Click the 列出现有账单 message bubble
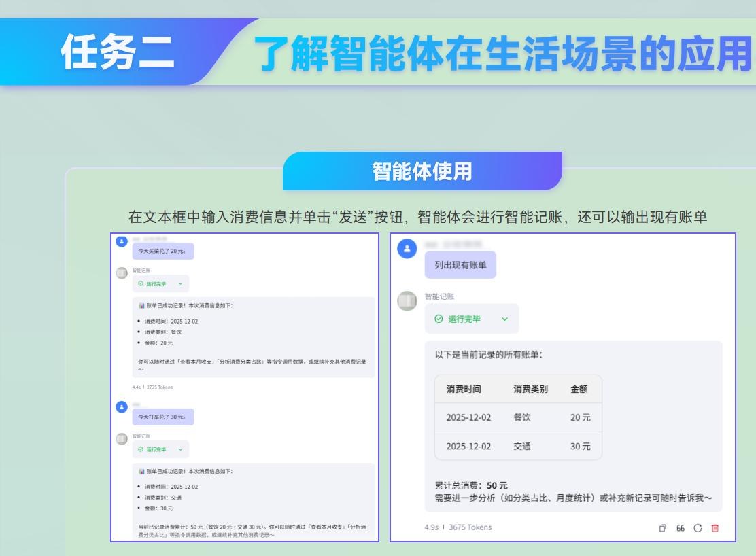This screenshot has width=756, height=556. point(460,264)
